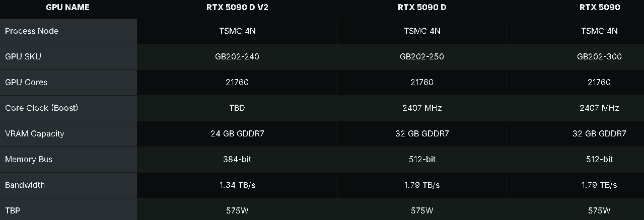Click the RTX 5090 D V2 column header
Image resolution: width=644 pixels, height=220 pixels.
[237, 7]
